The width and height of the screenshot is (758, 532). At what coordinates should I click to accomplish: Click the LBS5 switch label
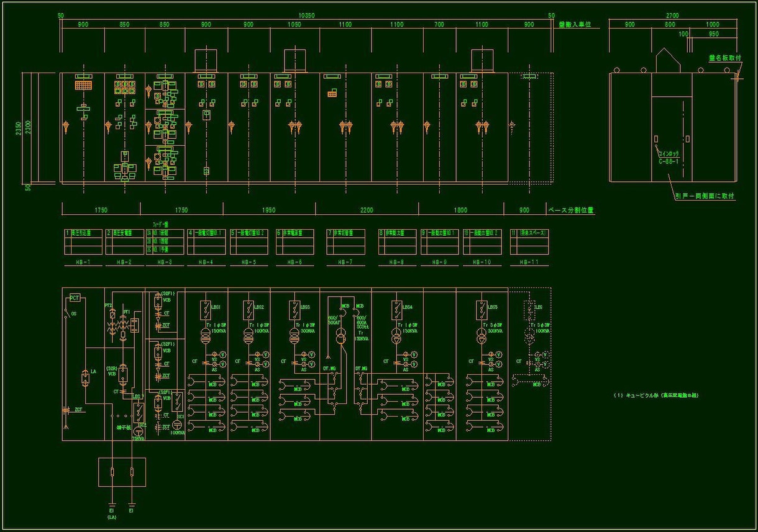(492, 307)
